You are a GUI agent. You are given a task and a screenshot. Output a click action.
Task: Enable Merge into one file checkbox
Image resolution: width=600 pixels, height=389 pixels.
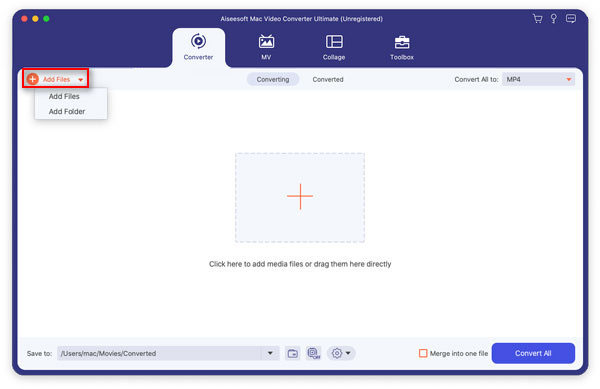pyautogui.click(x=423, y=353)
